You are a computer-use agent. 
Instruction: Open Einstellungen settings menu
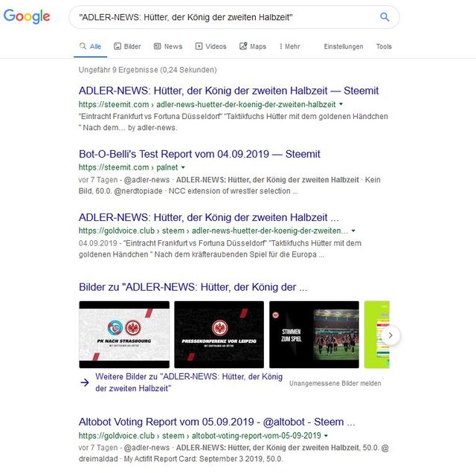point(344,46)
